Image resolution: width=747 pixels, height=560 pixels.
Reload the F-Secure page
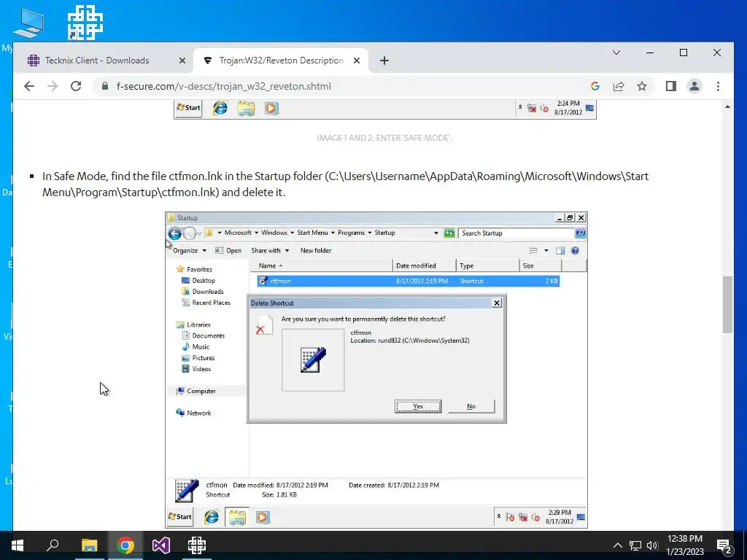coord(76,86)
